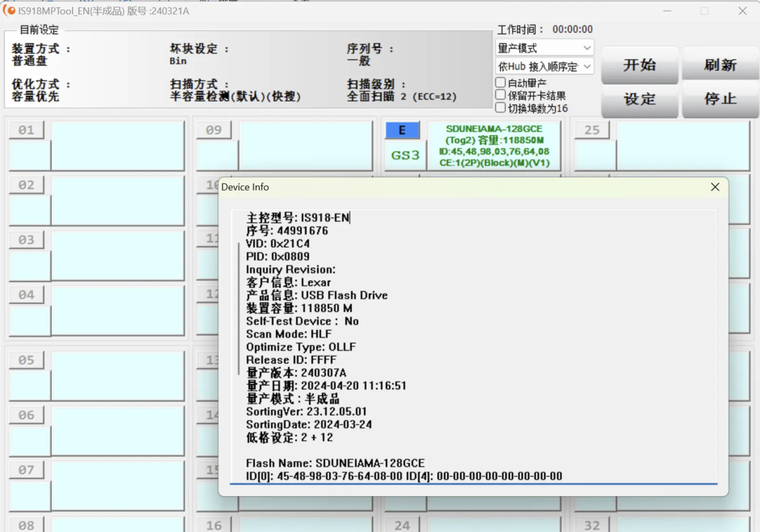Click the 产品信息: USB Flash Drive line
760x532 pixels.
pyautogui.click(x=317, y=295)
